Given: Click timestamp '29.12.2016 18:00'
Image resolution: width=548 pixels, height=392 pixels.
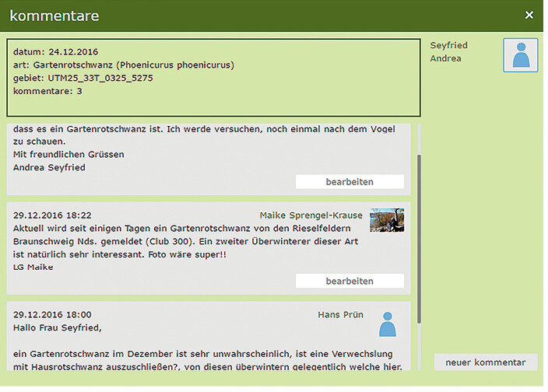Looking at the screenshot, I should click(x=52, y=314).
